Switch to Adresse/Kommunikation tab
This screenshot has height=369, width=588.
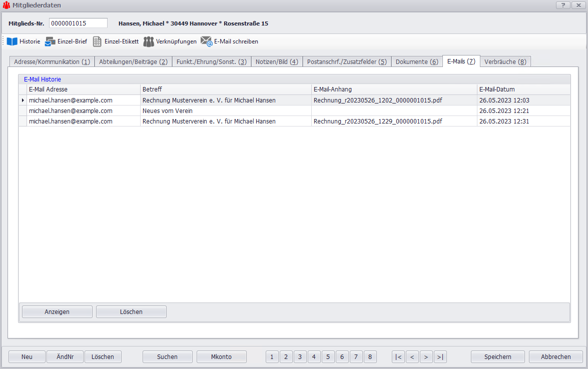[x=52, y=61]
